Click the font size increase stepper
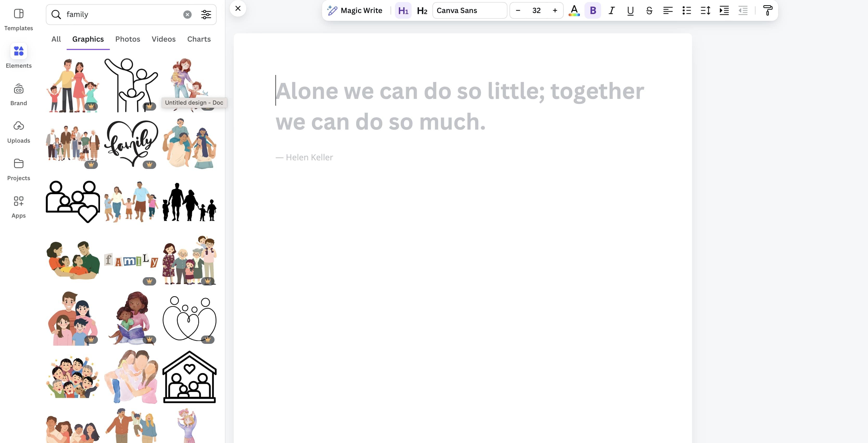The image size is (868, 443). (554, 10)
